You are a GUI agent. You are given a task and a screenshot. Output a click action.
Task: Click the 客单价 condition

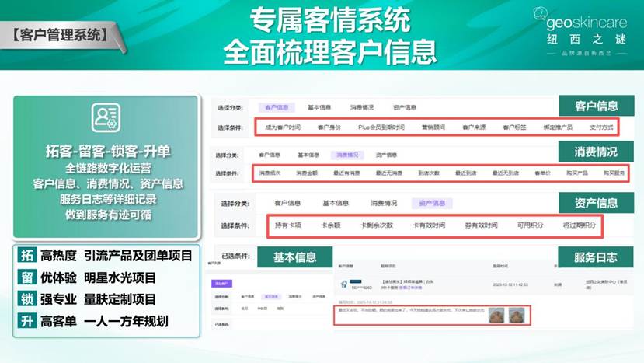pos(542,173)
